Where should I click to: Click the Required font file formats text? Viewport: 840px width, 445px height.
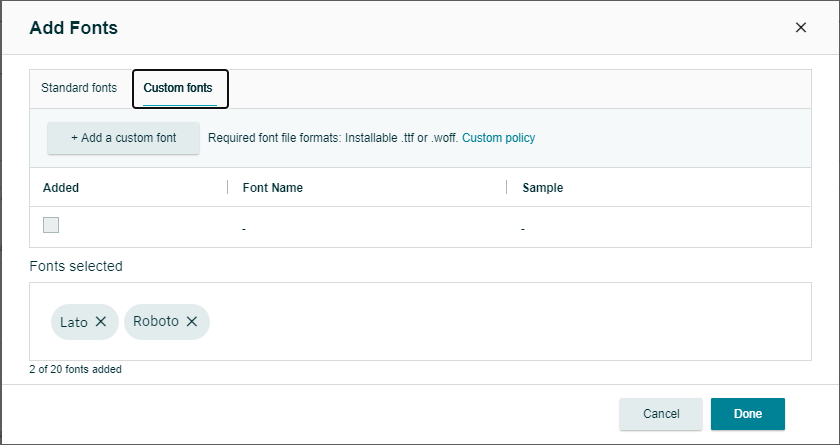[332, 138]
